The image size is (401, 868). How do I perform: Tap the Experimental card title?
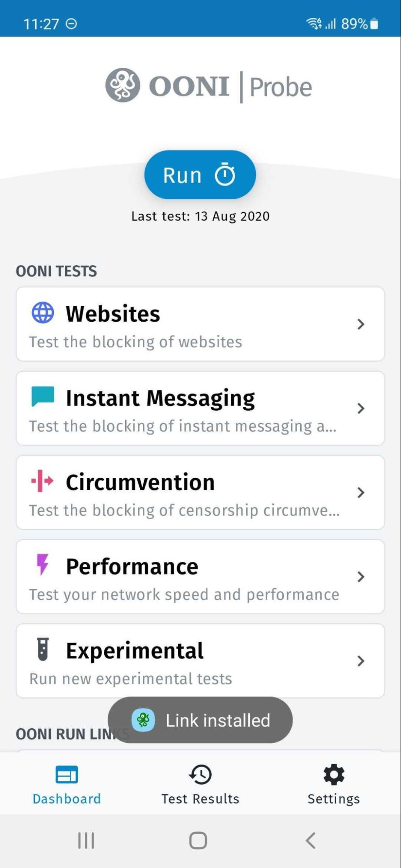135,650
